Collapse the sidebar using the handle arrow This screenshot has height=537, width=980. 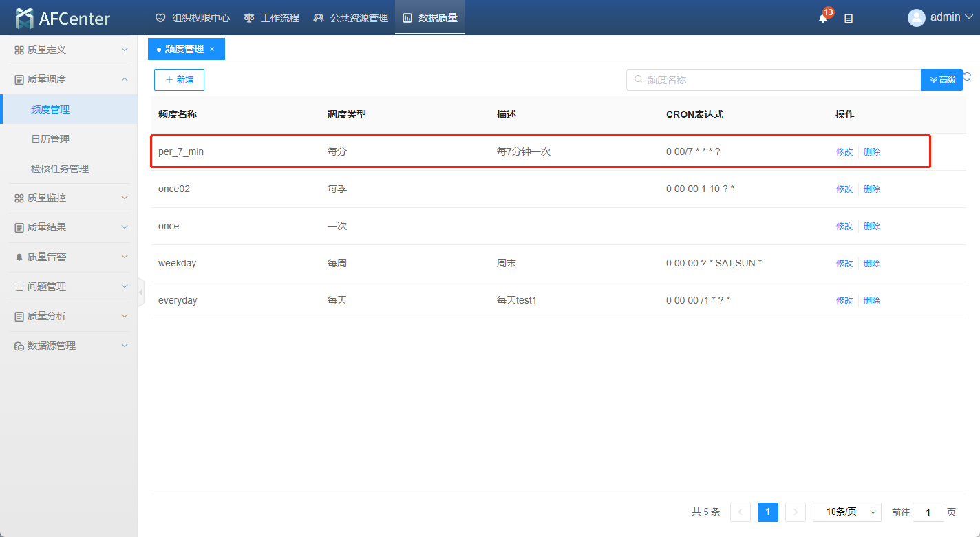(x=141, y=293)
